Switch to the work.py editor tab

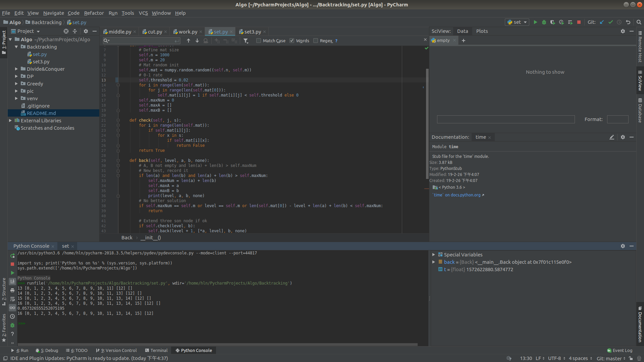click(187, 32)
